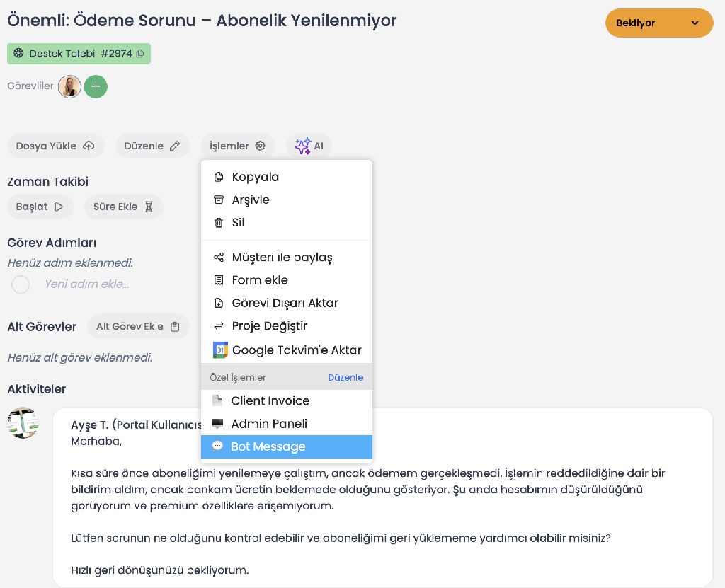Click the green plus to add assignee

click(x=96, y=86)
